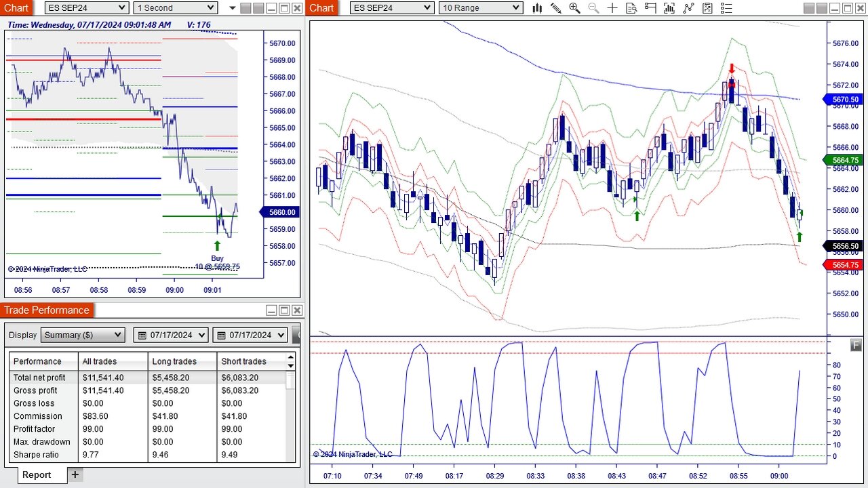Viewport: 868px width, 488px height.
Task: Add a new tab with plus button
Action: point(75,474)
